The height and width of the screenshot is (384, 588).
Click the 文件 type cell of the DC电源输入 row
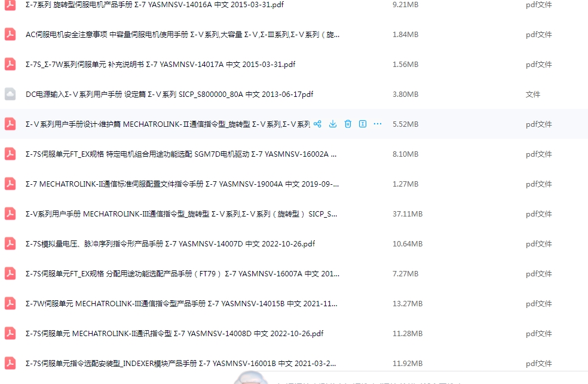pos(533,95)
